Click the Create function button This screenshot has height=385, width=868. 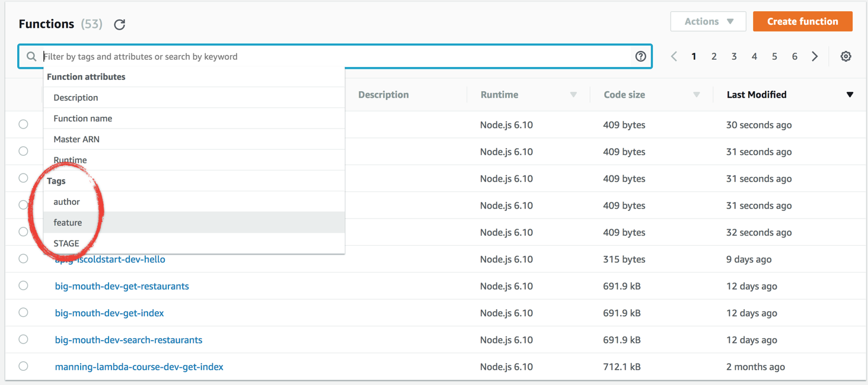(802, 21)
